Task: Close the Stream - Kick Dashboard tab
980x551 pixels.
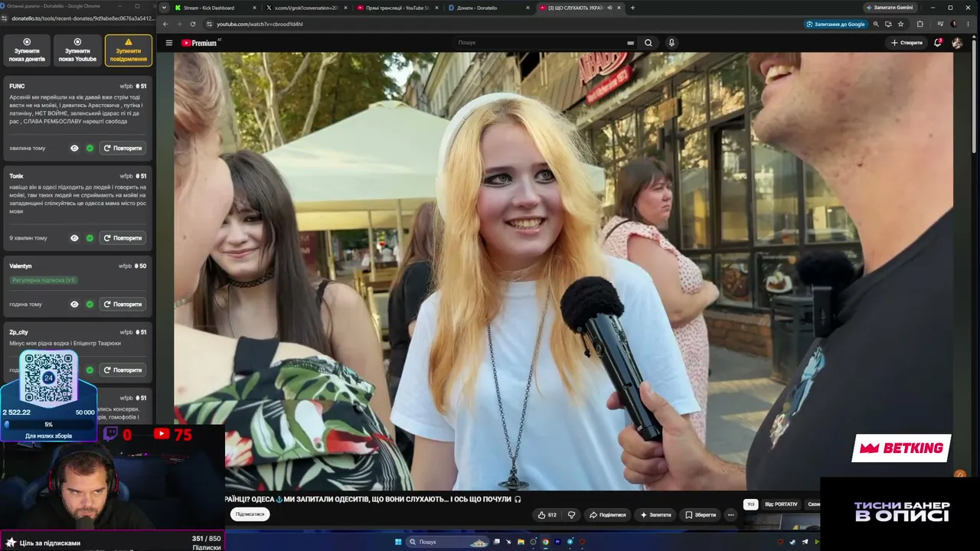Action: [255, 8]
